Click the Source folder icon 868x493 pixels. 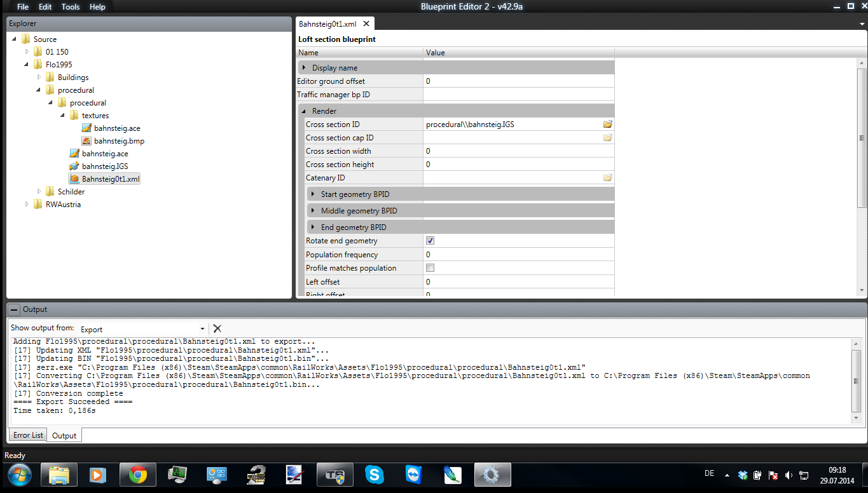26,39
